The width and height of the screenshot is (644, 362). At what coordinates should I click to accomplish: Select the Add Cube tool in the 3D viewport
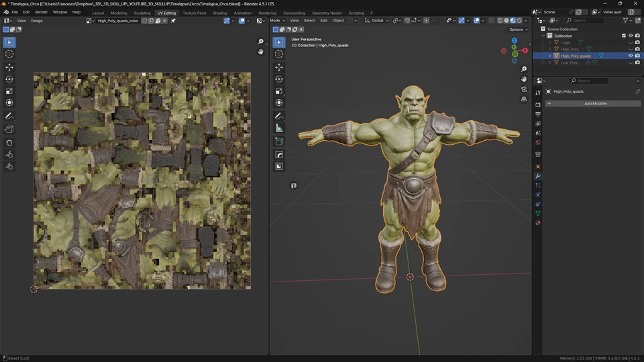coord(279,141)
